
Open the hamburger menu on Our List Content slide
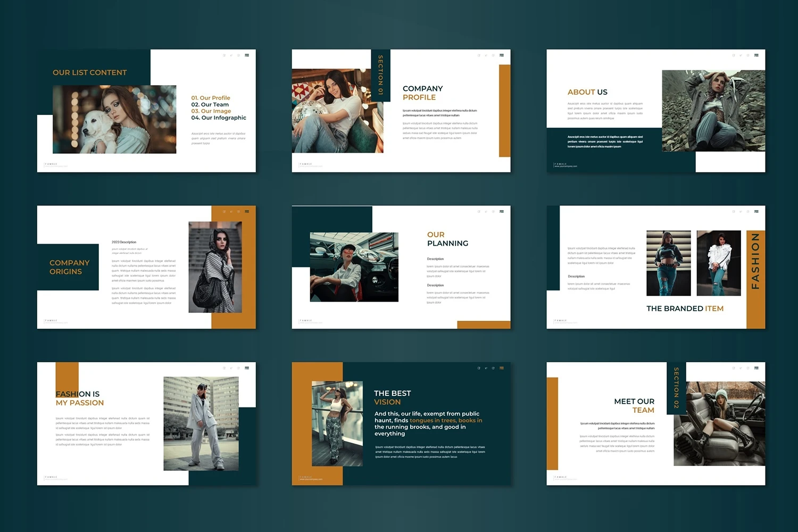(247, 55)
